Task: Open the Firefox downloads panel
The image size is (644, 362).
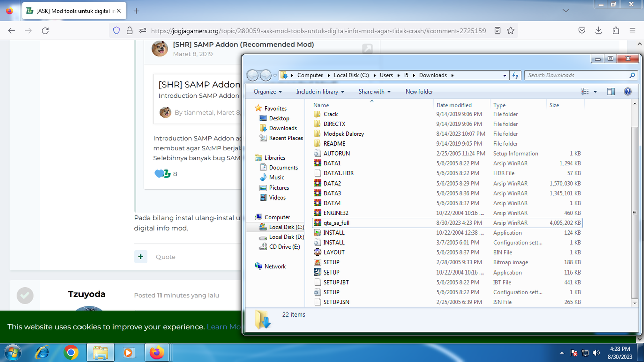Action: (x=599, y=30)
